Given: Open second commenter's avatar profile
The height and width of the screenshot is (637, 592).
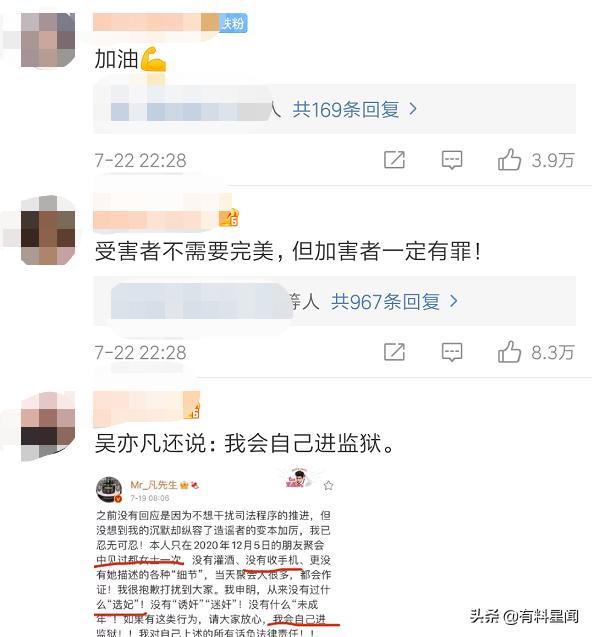Looking at the screenshot, I should click(x=48, y=231).
